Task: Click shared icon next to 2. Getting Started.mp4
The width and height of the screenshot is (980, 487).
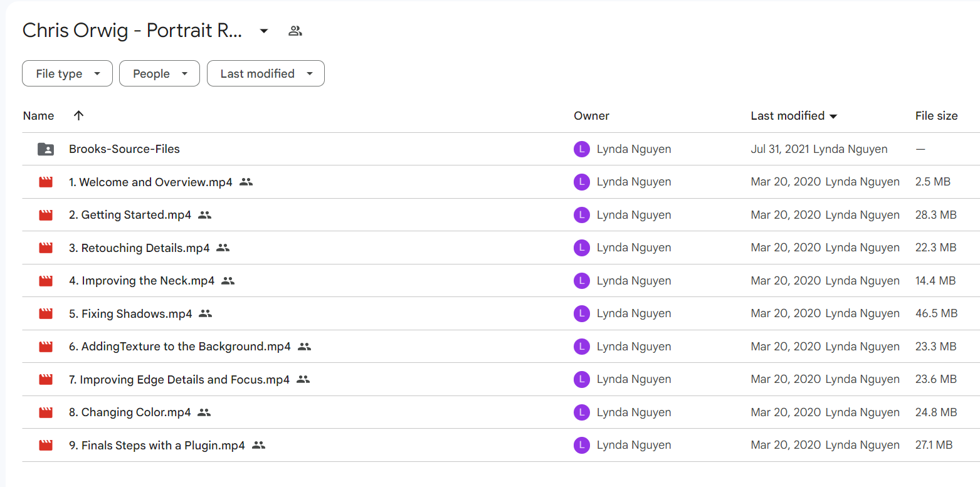Action: point(205,215)
